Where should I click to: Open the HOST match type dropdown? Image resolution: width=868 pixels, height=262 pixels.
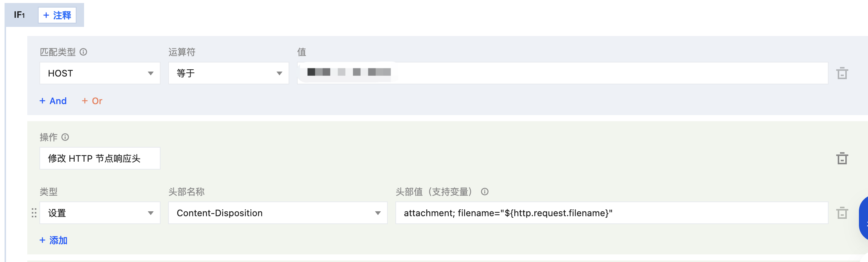(x=100, y=73)
